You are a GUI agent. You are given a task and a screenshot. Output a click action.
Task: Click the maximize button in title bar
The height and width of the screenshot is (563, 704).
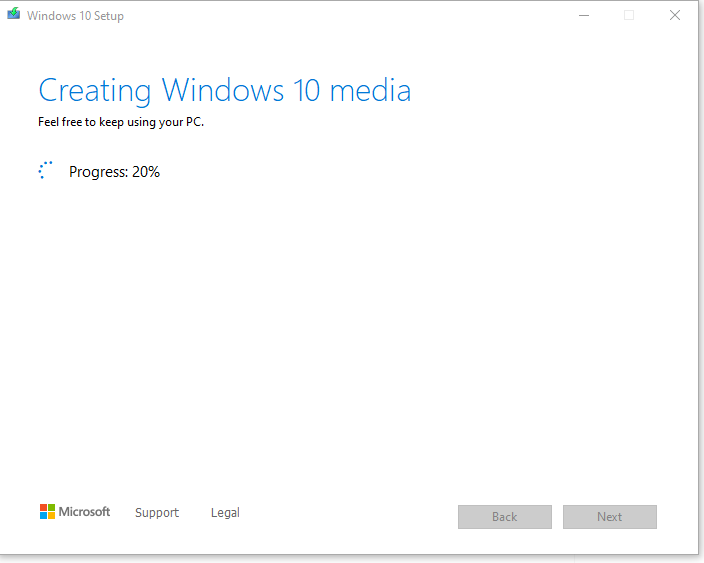coord(629,15)
